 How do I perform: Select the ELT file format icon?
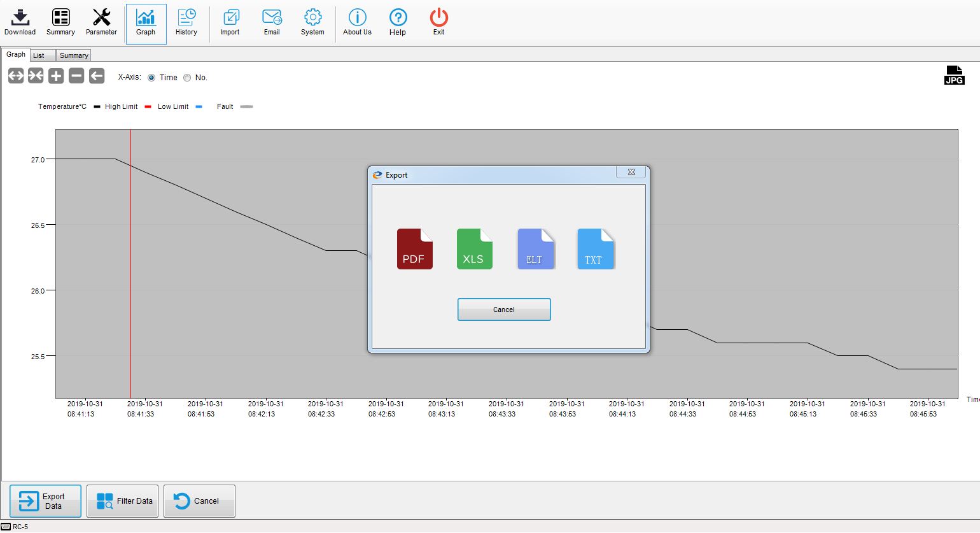(535, 249)
